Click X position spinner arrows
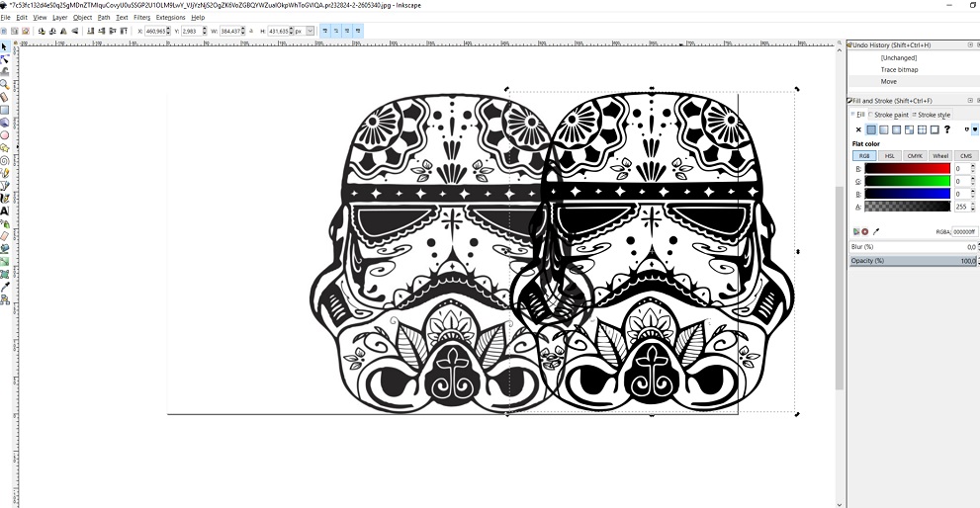Screen dimensions: 980x508 pyautogui.click(x=169, y=31)
